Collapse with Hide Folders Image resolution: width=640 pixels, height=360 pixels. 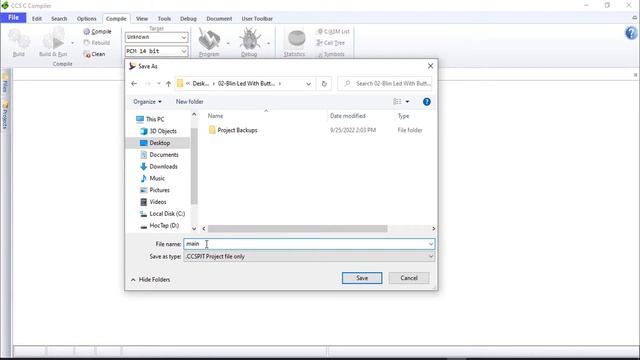150,280
